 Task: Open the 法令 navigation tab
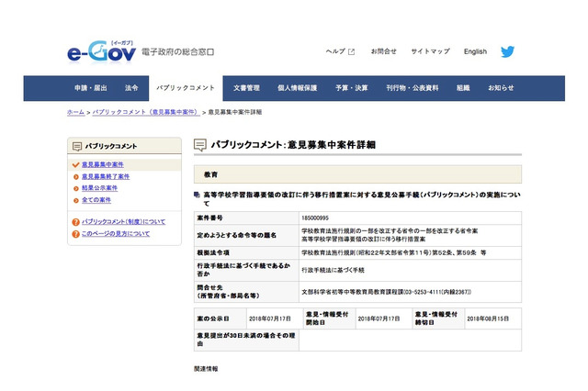[x=131, y=88]
